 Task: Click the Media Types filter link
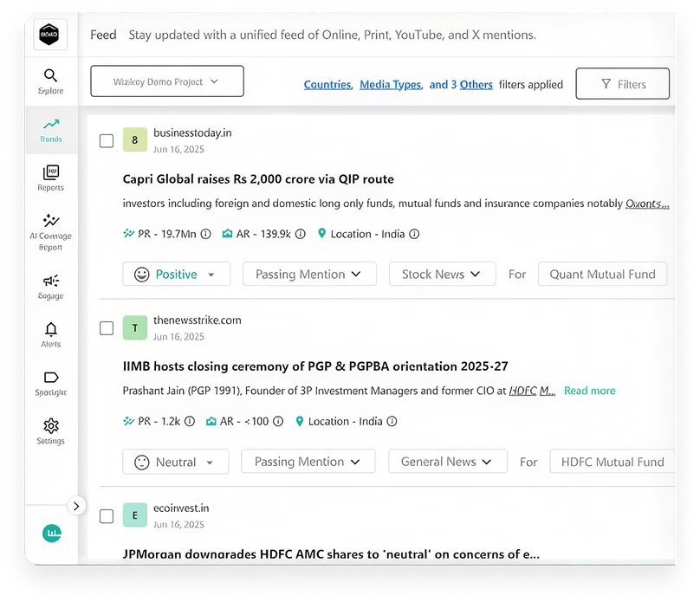[391, 85]
